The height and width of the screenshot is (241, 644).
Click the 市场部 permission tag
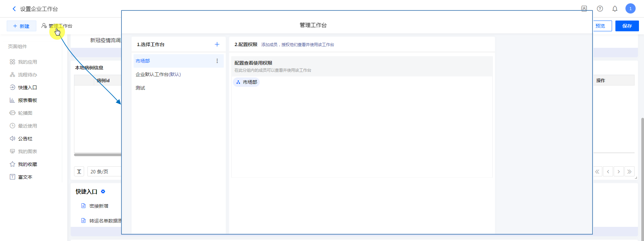[247, 82]
